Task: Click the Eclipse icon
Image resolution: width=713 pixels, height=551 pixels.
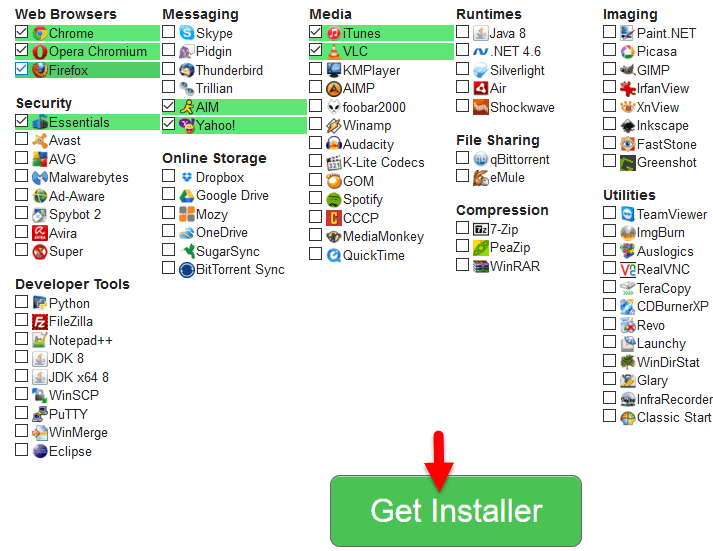Action: (40, 451)
